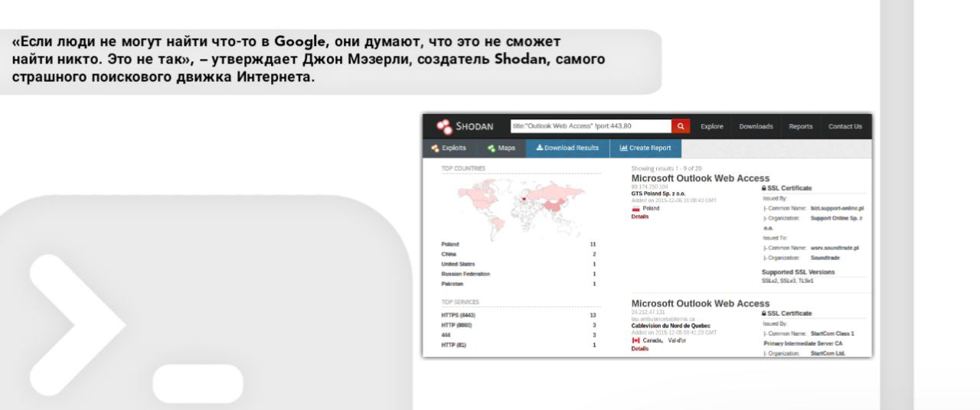Open the Downloads menu item

coord(756,126)
